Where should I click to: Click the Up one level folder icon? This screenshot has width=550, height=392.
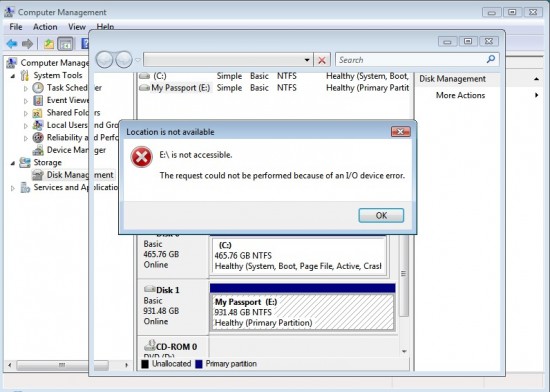point(49,44)
